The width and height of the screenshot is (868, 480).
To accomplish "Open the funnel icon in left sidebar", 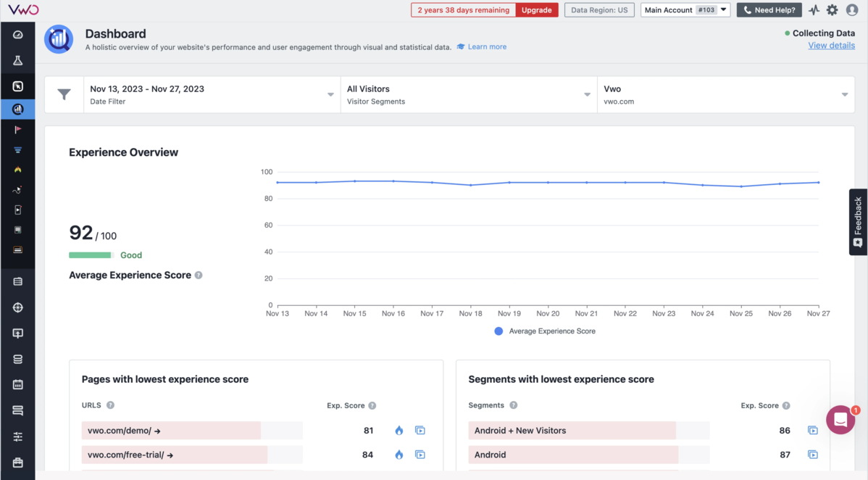I will 18,150.
